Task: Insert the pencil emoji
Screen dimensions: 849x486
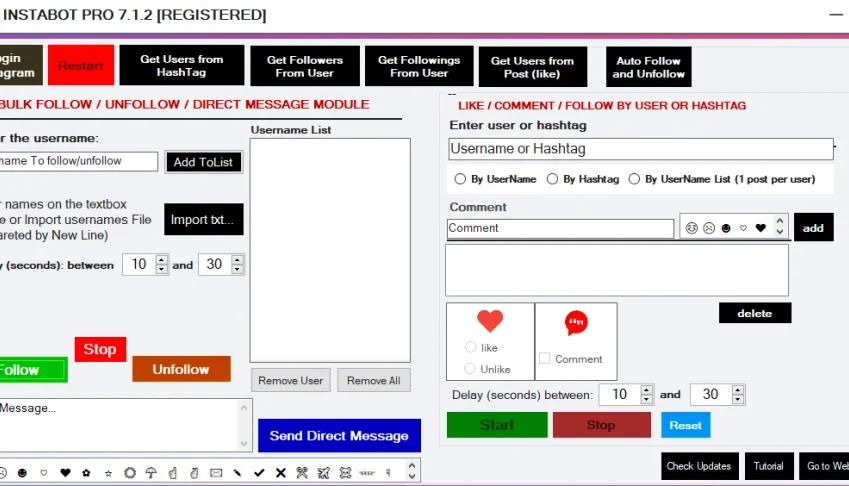Action: [237, 473]
